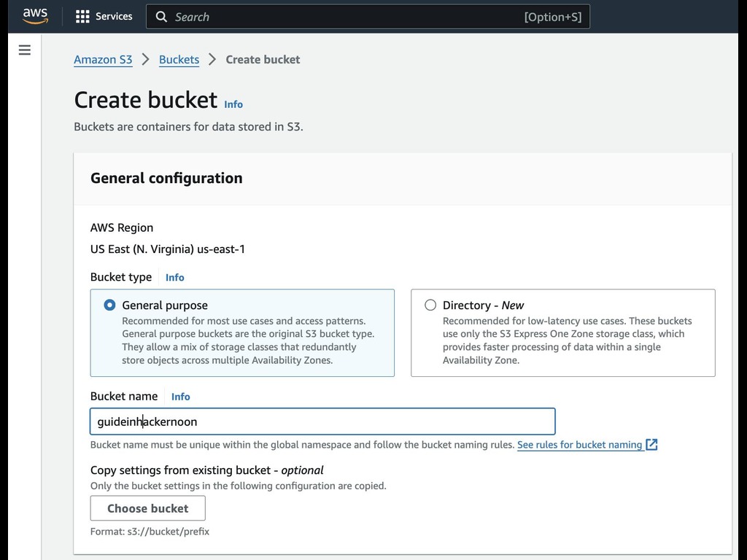
Task: Click the General configuration heading
Action: [x=166, y=178]
